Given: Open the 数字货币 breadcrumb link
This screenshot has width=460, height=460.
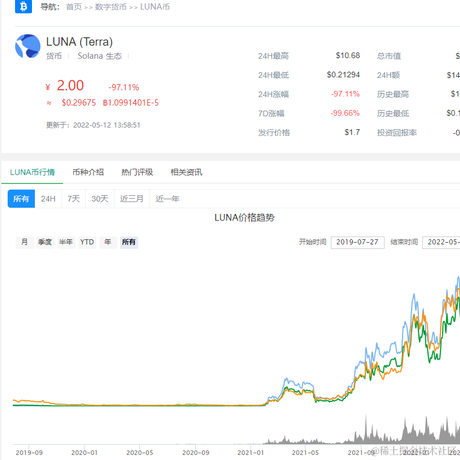Looking at the screenshot, I should [111, 7].
